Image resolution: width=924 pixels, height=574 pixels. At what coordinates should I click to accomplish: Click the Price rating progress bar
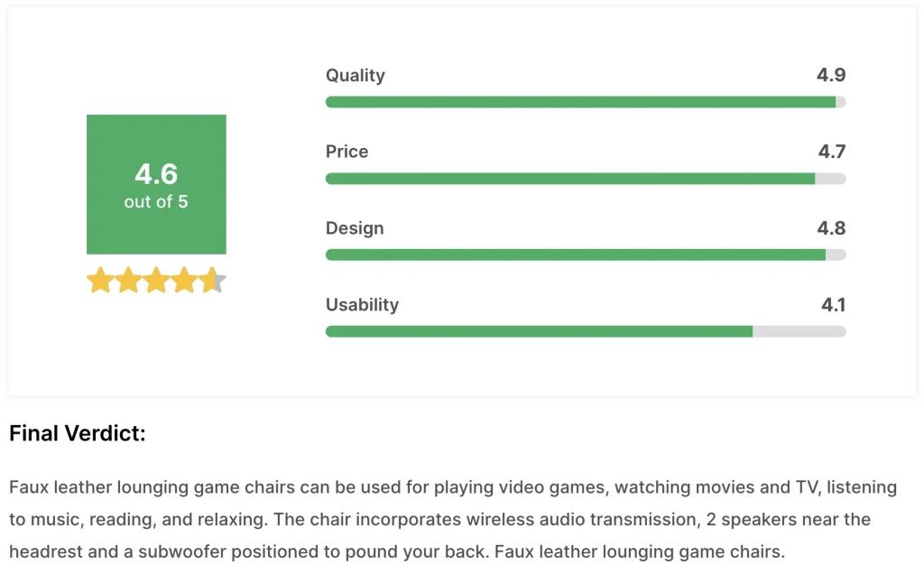pyautogui.click(x=586, y=179)
